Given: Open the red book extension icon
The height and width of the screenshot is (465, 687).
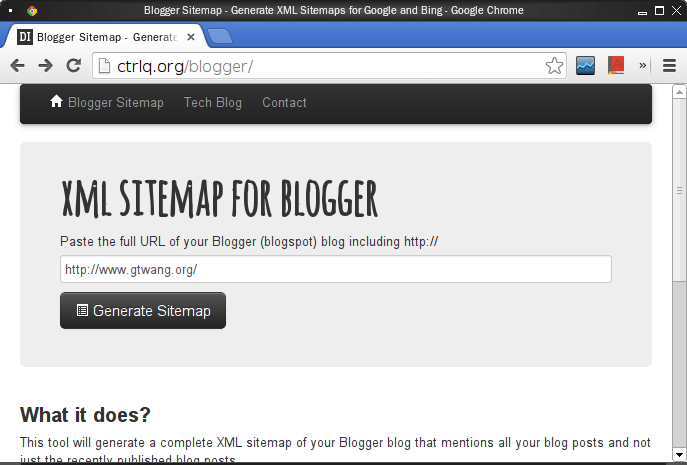Looking at the screenshot, I should click(616, 66).
